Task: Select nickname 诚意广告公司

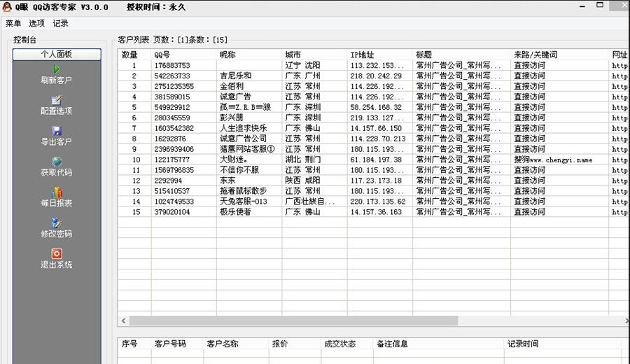Action: point(243,139)
